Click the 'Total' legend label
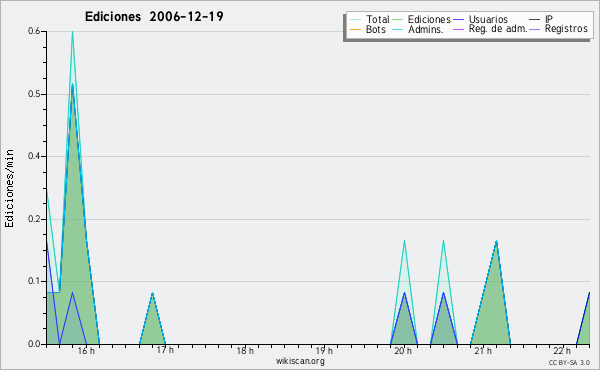This screenshot has height=370, width=600. (x=377, y=19)
